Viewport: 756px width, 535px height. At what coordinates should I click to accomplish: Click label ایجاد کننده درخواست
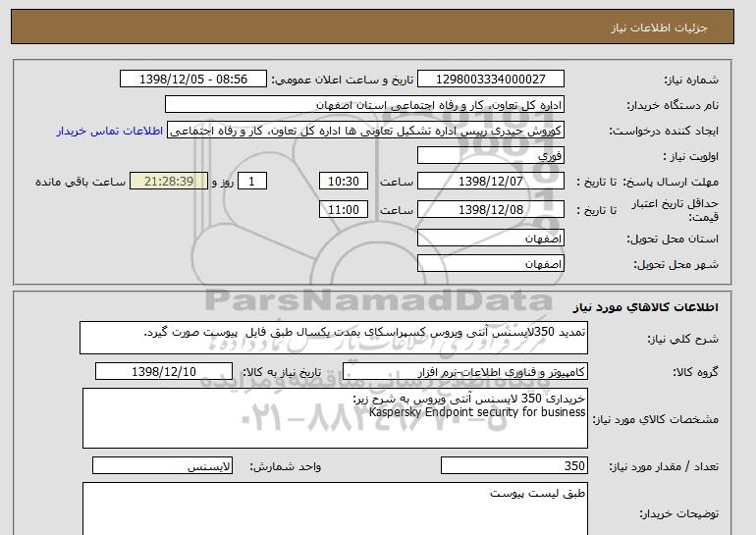pyautogui.click(x=664, y=132)
